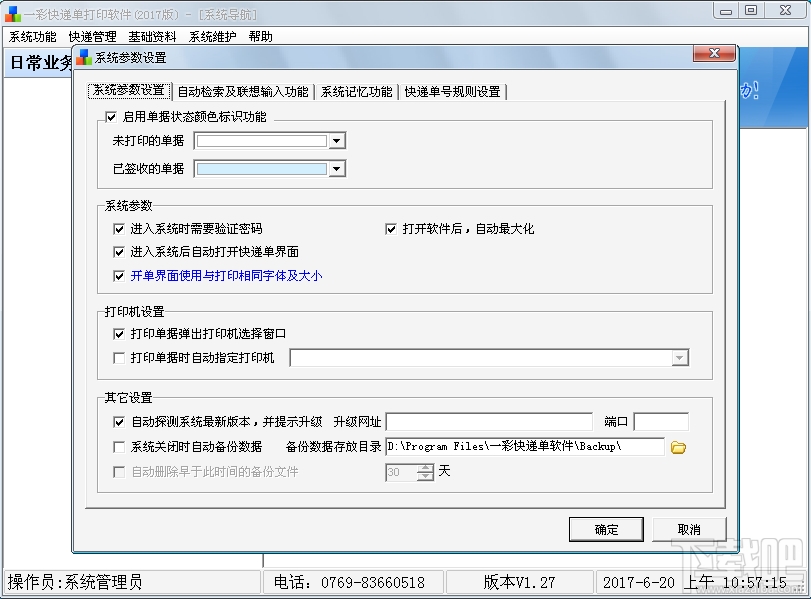Minimize the main application window
Screen dimensions: 811x599
(726, 10)
